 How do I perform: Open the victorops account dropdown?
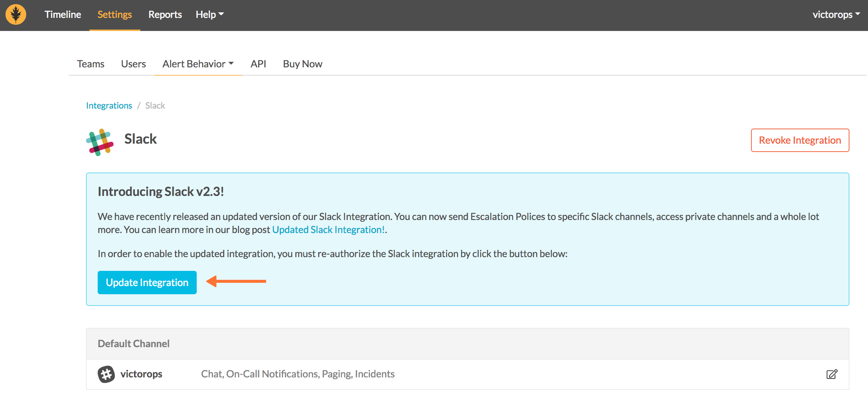(x=836, y=14)
